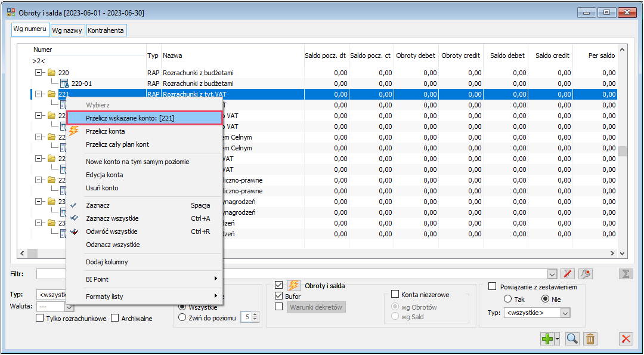Select the Zwiń do poziomu radio button
This screenshot has width=644, height=355.
pos(181,317)
